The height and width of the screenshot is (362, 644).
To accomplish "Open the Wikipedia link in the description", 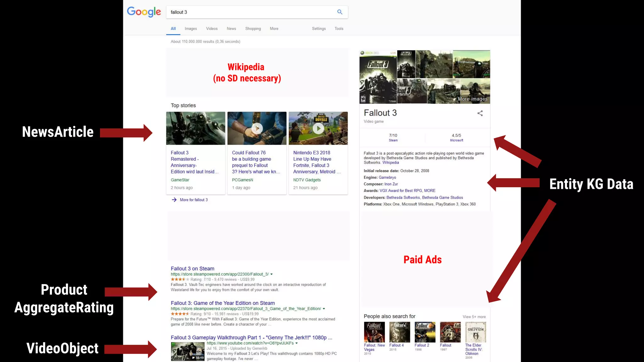I will pos(391,162).
